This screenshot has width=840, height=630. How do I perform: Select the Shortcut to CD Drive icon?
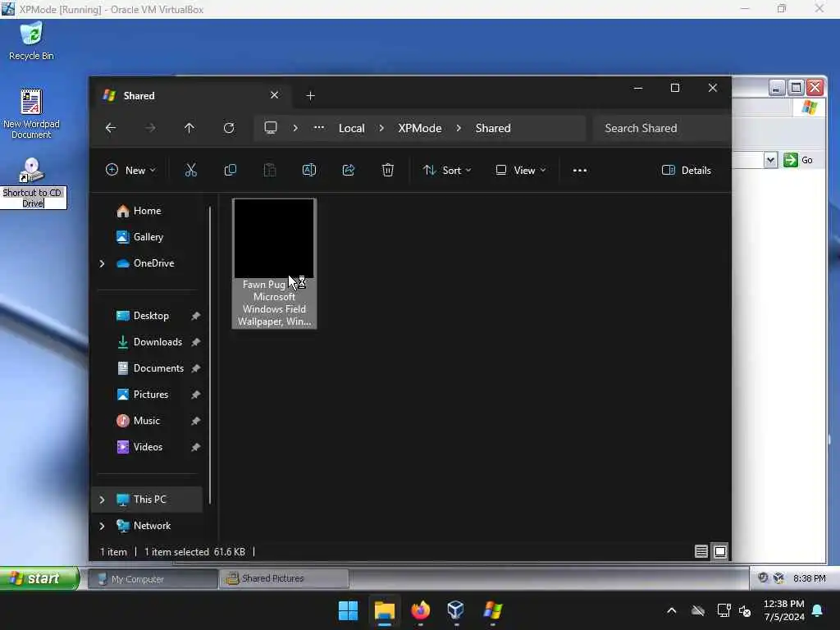coord(32,183)
